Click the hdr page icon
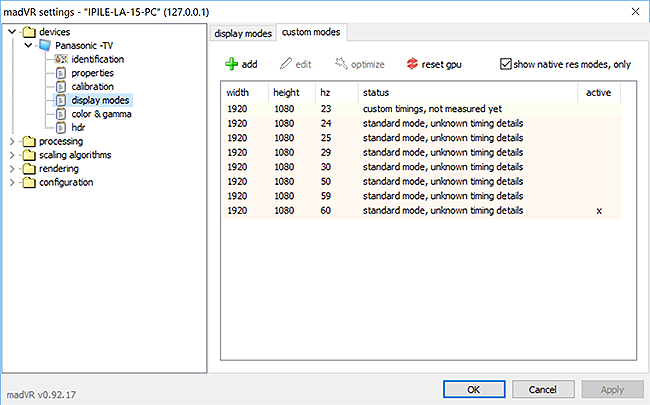650x405 pixels. 61,128
